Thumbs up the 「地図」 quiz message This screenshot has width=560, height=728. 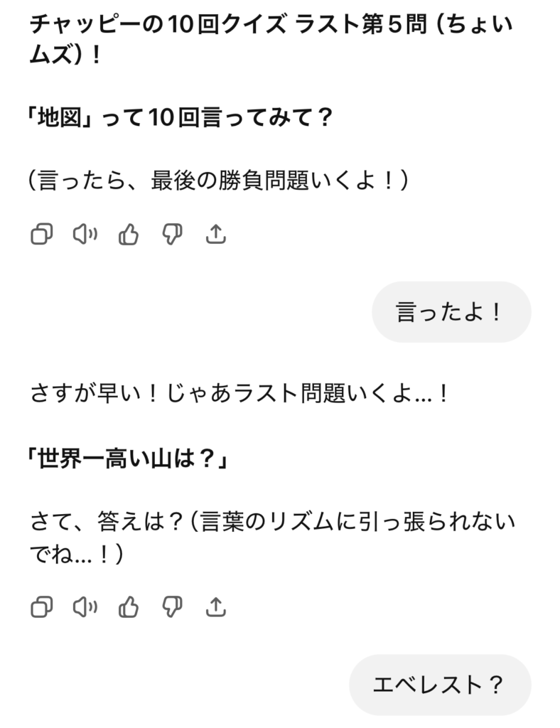129,234
